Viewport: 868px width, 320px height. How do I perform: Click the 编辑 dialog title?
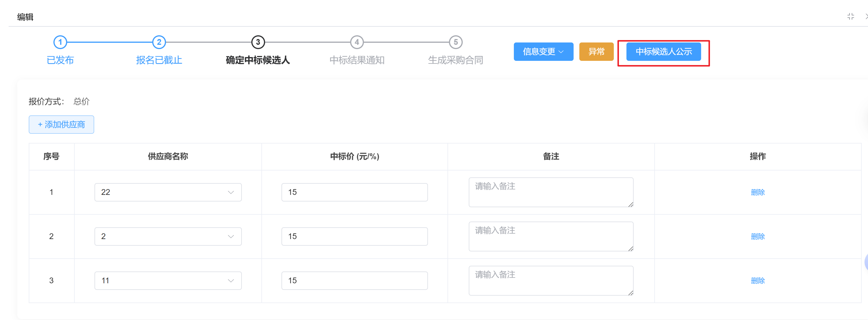click(x=25, y=17)
